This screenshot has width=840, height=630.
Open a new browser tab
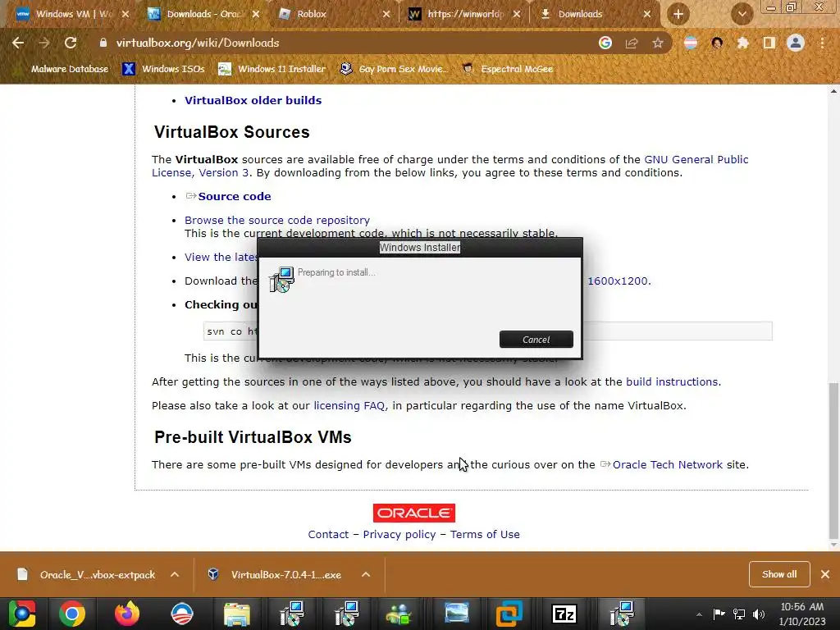tap(678, 14)
